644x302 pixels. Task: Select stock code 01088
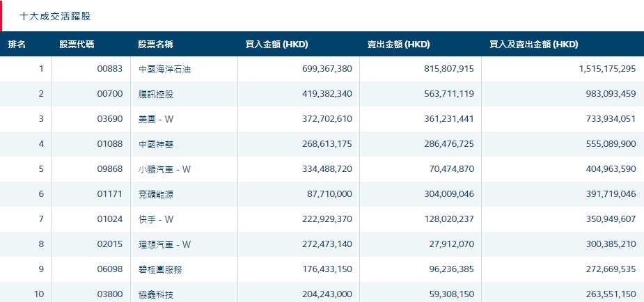110,144
